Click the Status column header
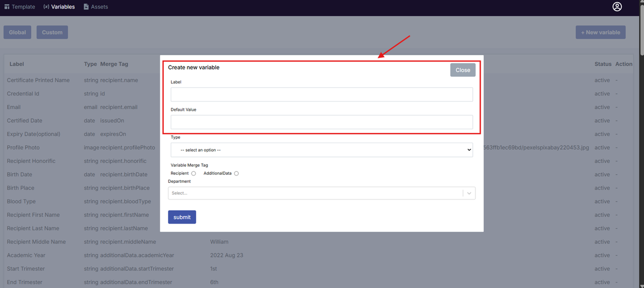Screen dimensions: 644x288 pyautogui.click(x=603, y=64)
